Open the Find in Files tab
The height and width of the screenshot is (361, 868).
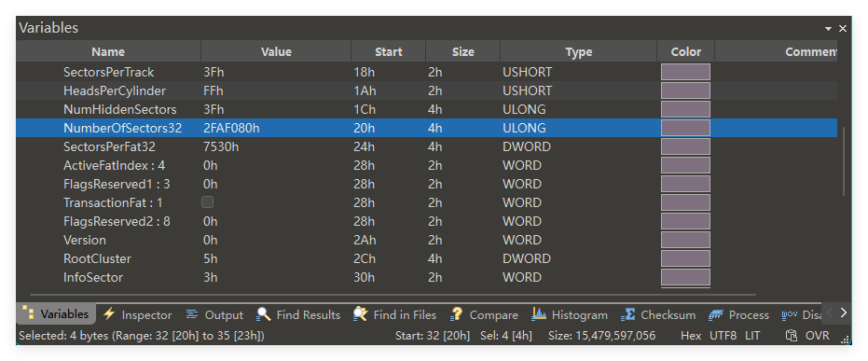(x=395, y=314)
